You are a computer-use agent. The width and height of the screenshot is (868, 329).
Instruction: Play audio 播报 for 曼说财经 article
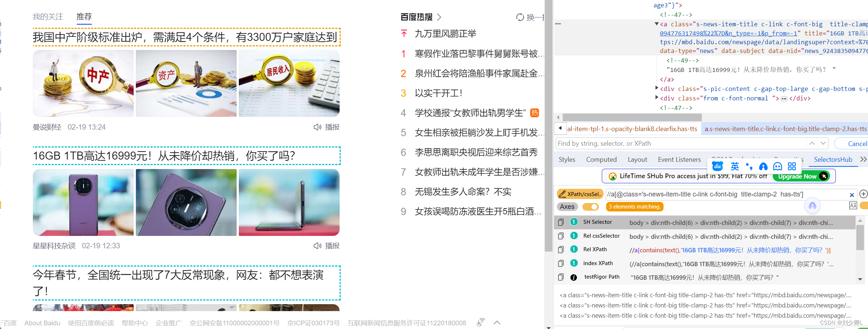point(326,127)
